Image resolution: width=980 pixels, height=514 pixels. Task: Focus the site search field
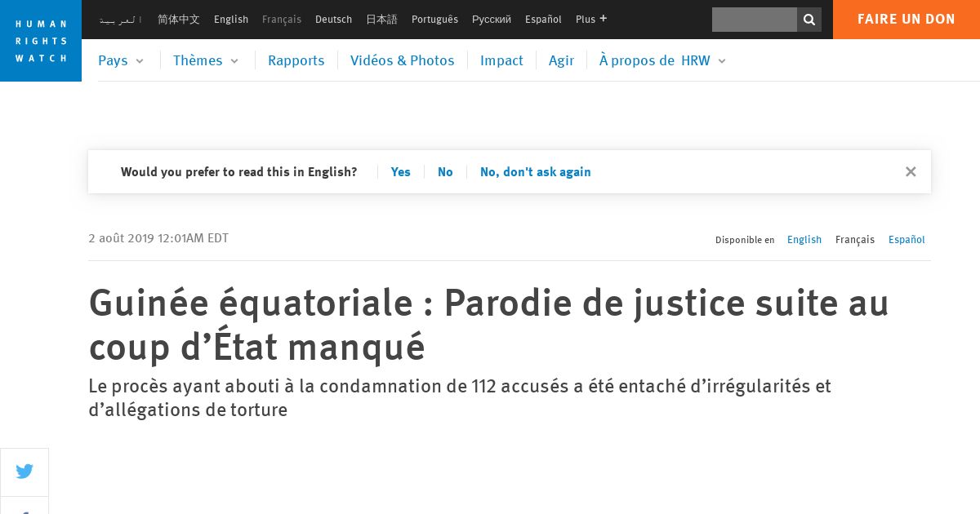[x=755, y=20]
